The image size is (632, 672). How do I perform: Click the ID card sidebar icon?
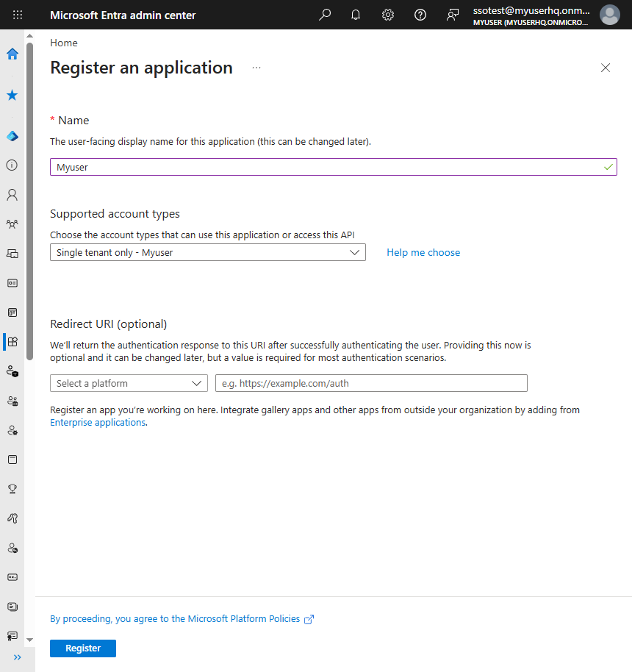tap(12, 283)
